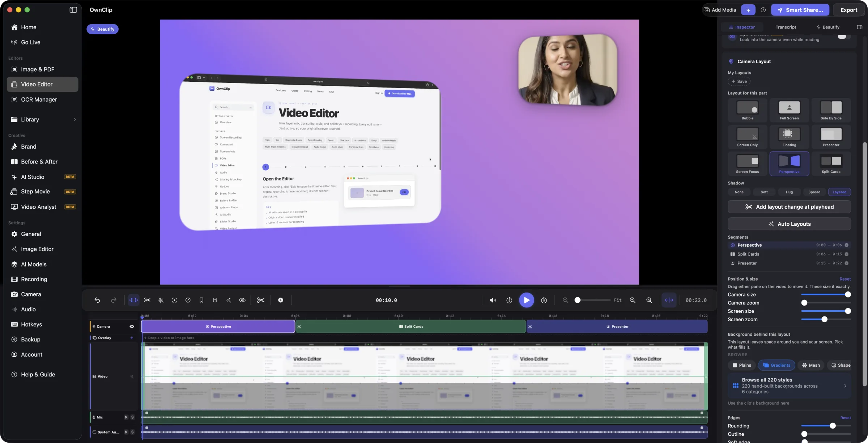Viewport: 868px width, 443px height.
Task: Toggle the left sidebar panel icon
Action: 73,10
